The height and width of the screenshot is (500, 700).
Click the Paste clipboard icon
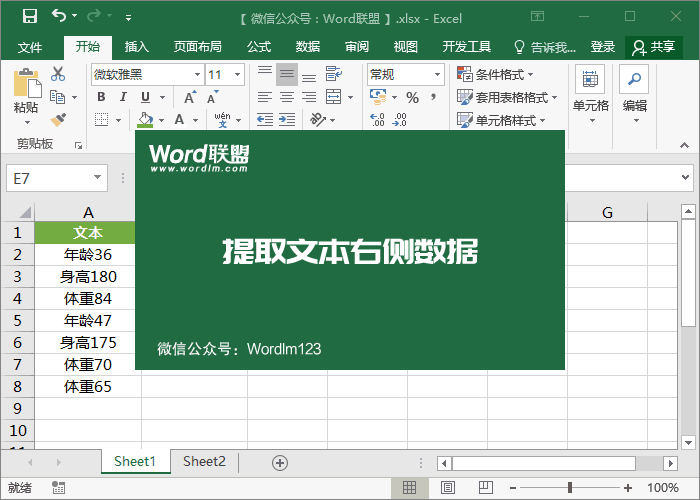27,83
